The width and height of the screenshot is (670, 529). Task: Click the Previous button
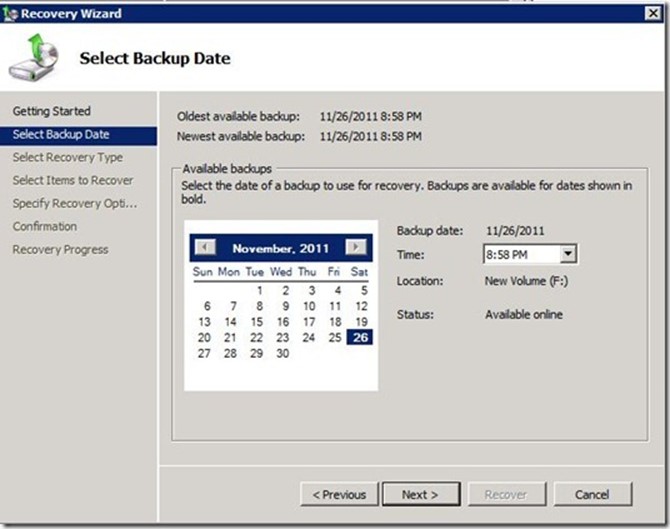(339, 494)
